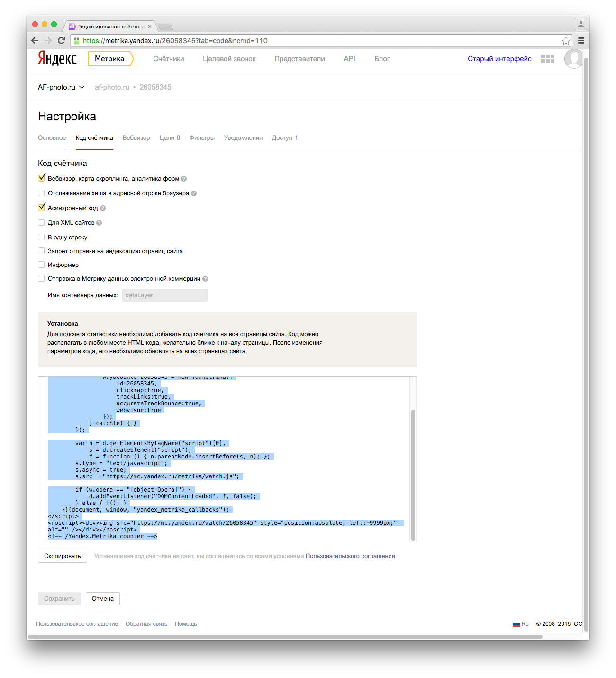
Task: Switch to the Вебвизор settings tab
Action: coord(136,138)
